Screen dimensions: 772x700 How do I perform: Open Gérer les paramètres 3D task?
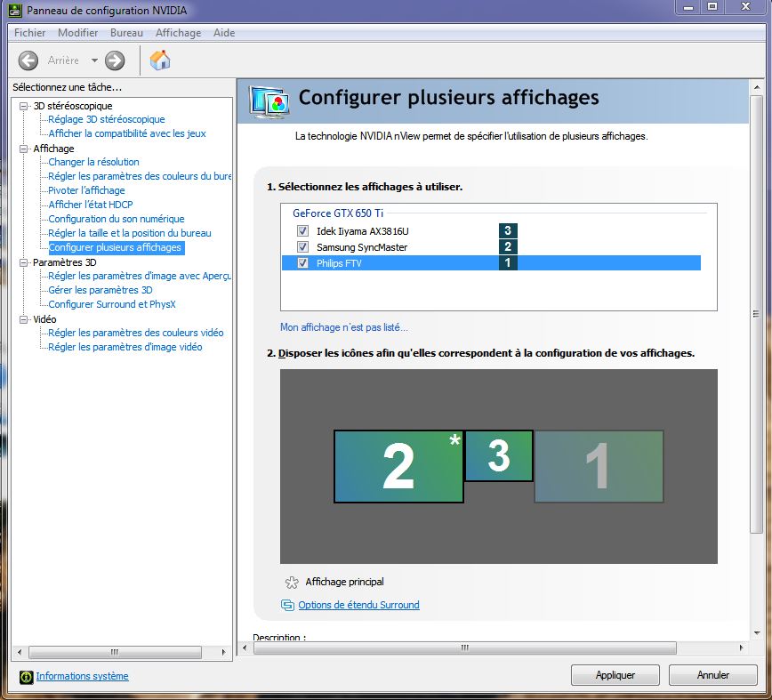point(101,291)
